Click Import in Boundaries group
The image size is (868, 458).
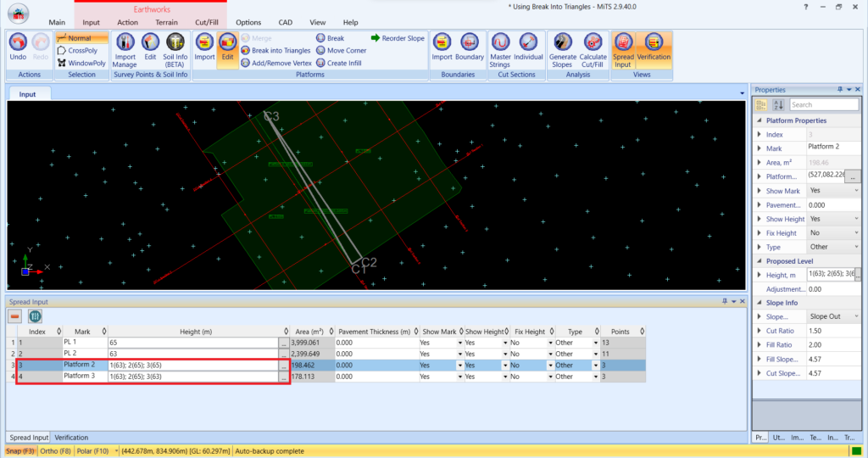coord(442,47)
